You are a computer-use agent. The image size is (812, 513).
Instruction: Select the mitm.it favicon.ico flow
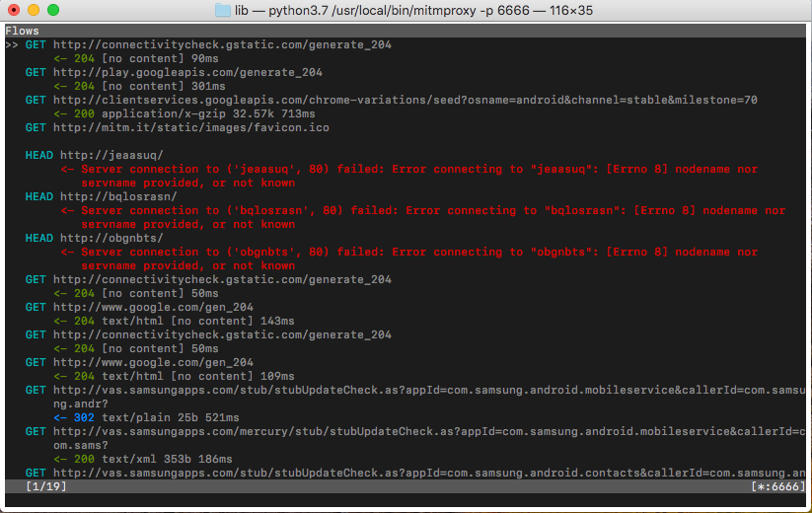[x=178, y=128]
